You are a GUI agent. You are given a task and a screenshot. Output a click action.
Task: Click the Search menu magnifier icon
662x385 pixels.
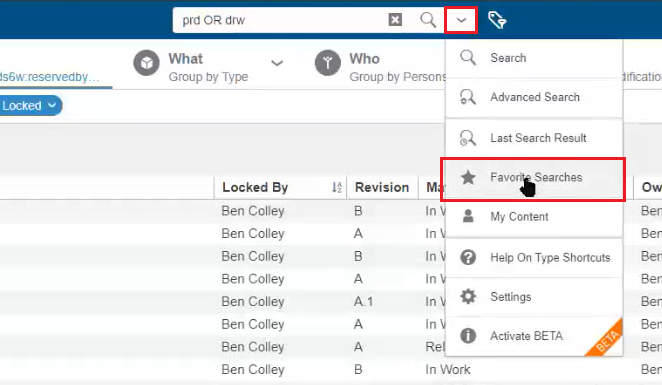point(468,57)
